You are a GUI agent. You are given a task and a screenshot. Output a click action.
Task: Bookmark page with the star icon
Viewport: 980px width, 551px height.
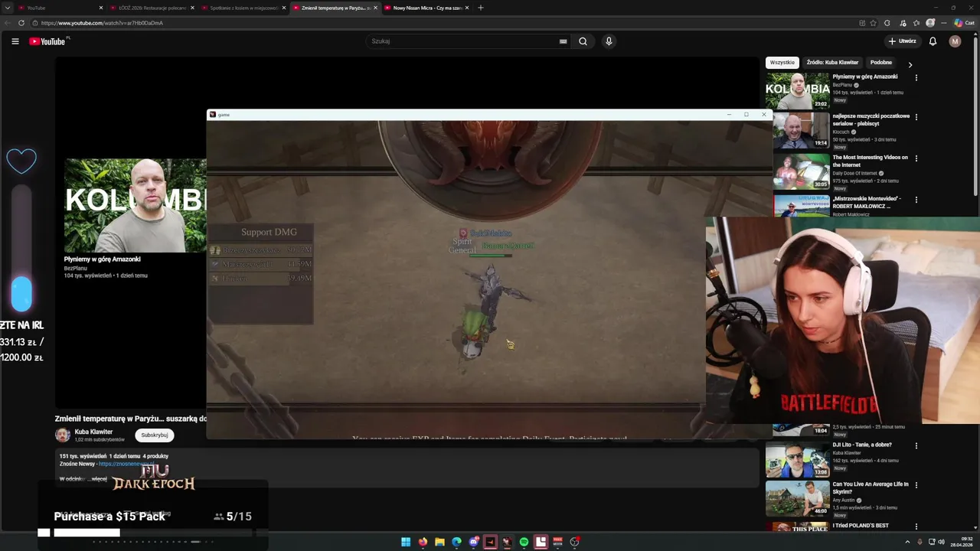pos(873,23)
